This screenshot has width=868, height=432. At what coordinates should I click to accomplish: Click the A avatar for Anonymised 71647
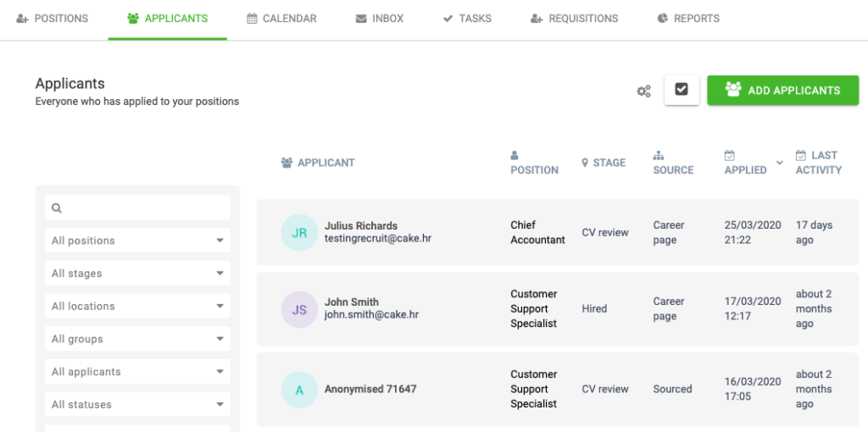tap(299, 390)
